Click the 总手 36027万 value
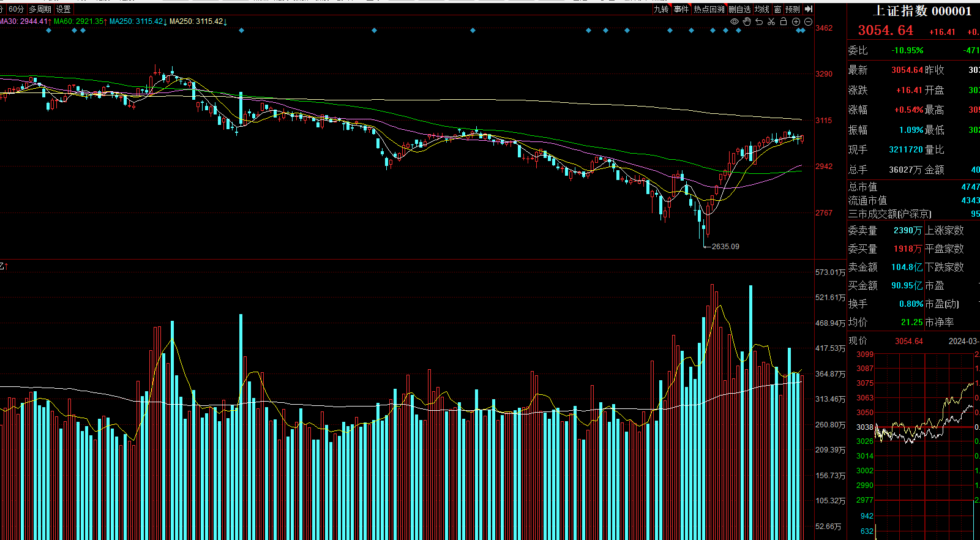This screenshot has width=980, height=540. 906,170
